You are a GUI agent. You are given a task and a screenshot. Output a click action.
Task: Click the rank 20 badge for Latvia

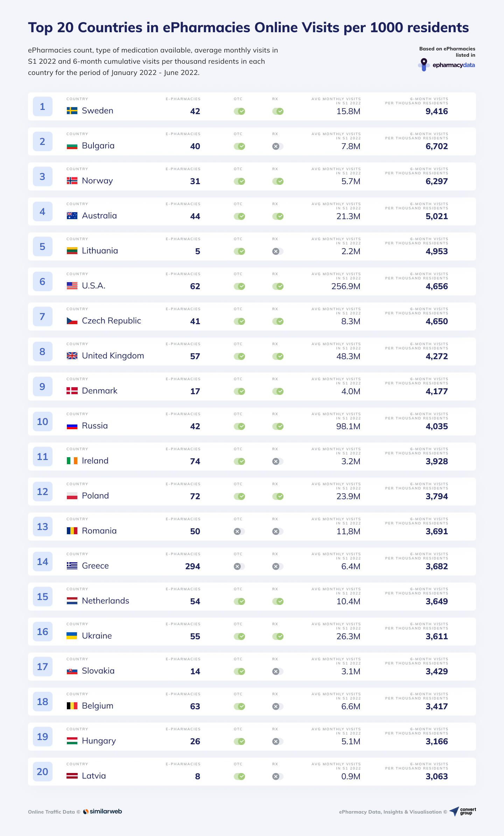click(x=42, y=772)
